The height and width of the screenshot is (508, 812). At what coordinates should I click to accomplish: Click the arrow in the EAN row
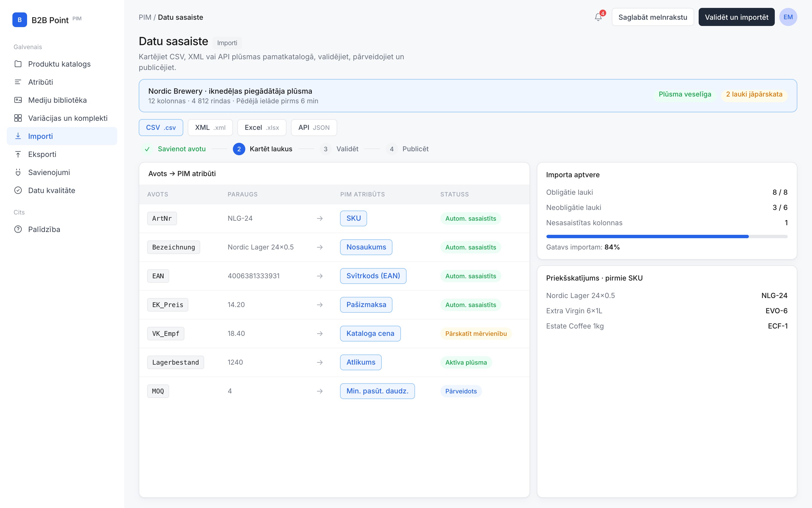pyautogui.click(x=320, y=276)
